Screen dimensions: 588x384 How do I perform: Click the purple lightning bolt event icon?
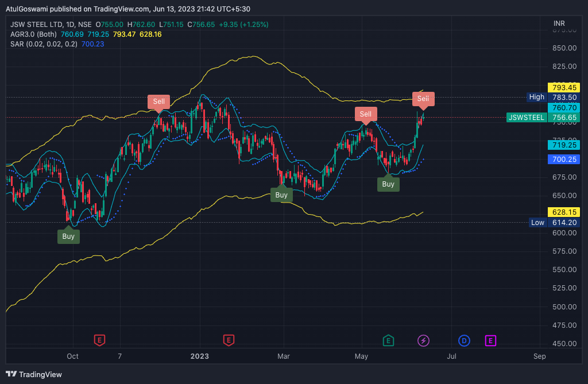click(x=423, y=340)
